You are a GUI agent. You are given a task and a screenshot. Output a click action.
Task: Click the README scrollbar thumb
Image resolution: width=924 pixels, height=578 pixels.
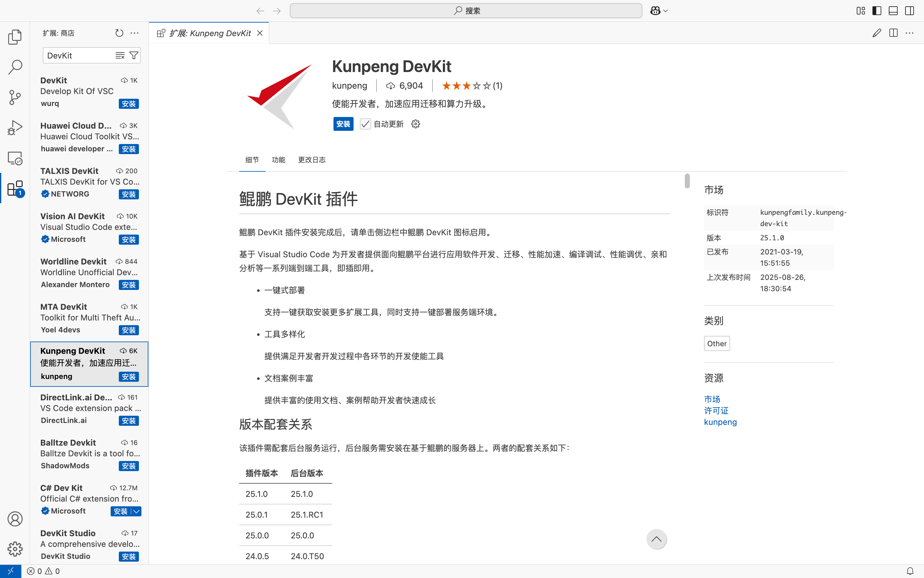687,181
